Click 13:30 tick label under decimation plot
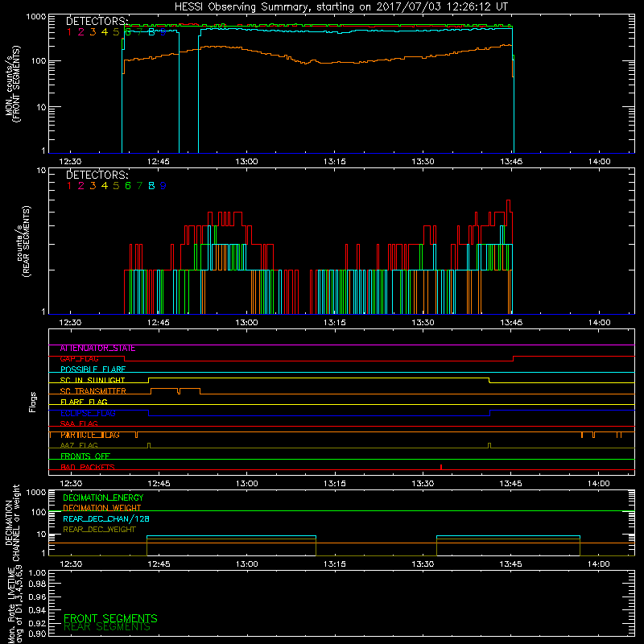Image resolution: width=644 pixels, height=644 pixels. (x=423, y=564)
